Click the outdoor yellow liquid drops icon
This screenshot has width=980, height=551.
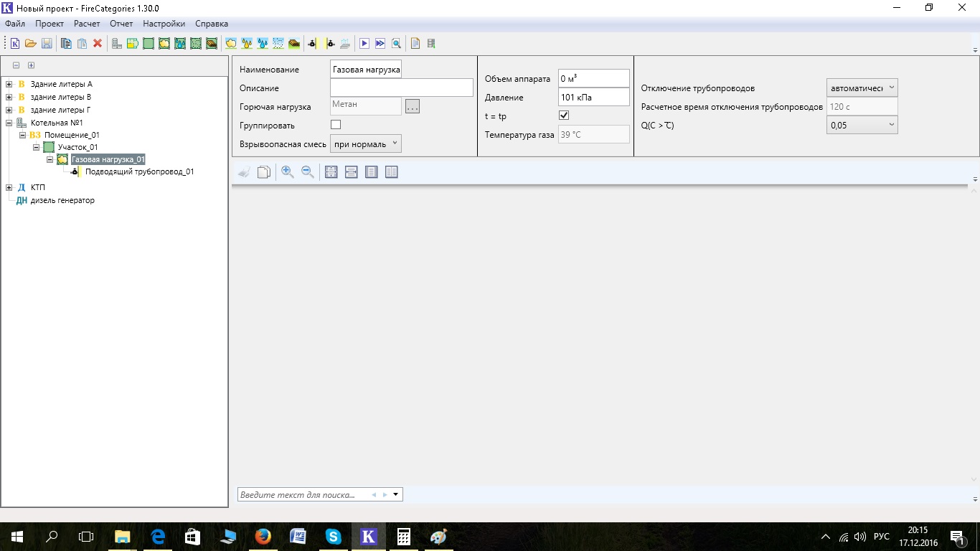247,43
